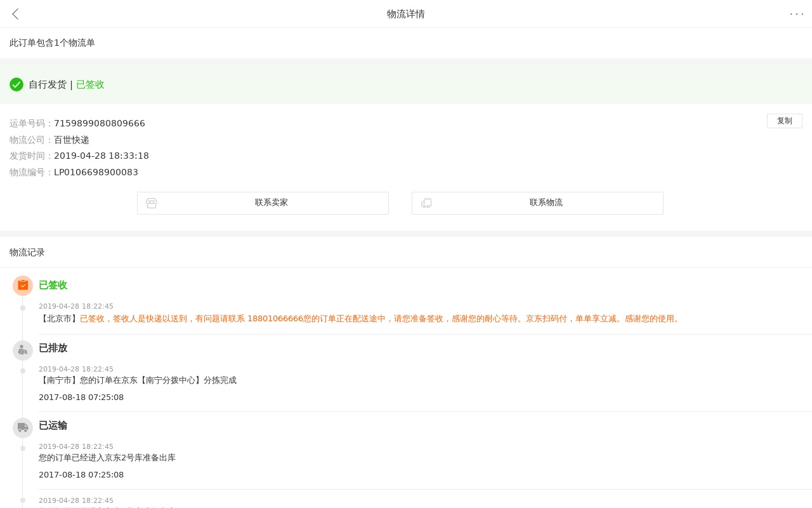Screen dimensions: 812x508
Task: Click the truck icon beside 联系物流
Action: (426, 203)
